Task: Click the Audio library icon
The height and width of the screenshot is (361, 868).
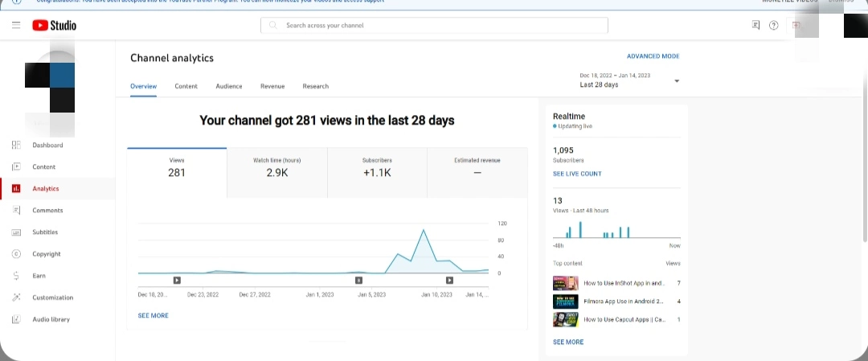Action: click(x=16, y=319)
